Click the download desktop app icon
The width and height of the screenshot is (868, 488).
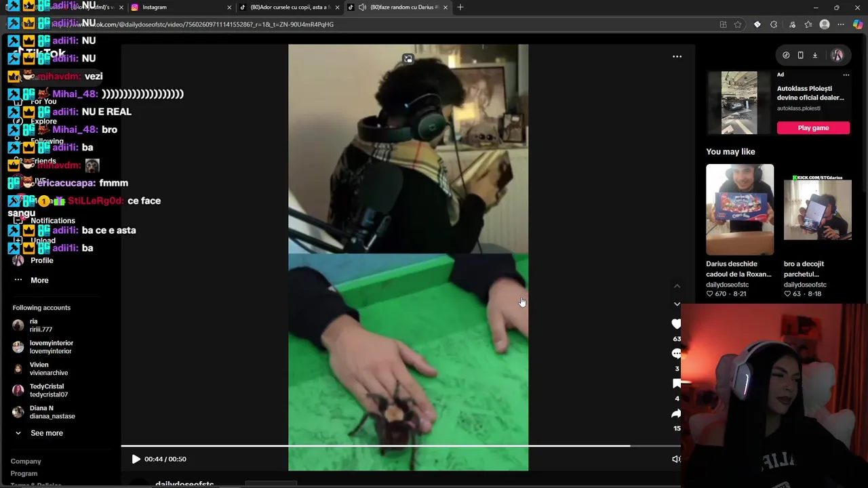(814, 56)
